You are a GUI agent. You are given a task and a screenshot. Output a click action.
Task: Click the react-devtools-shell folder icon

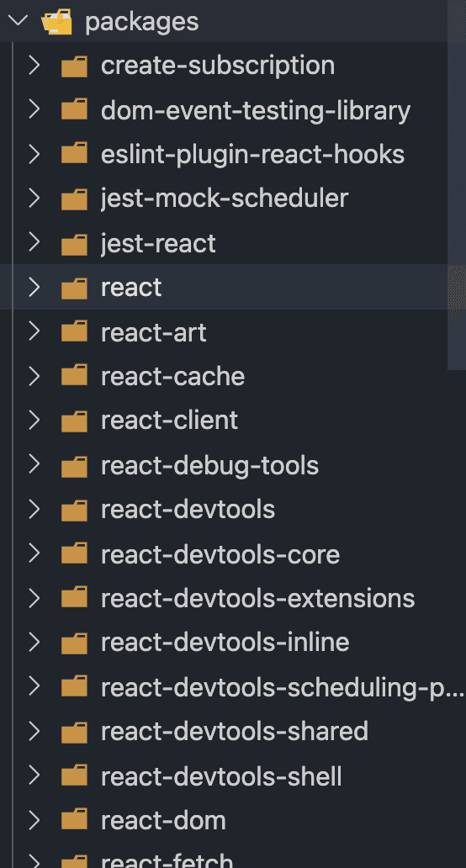point(74,776)
